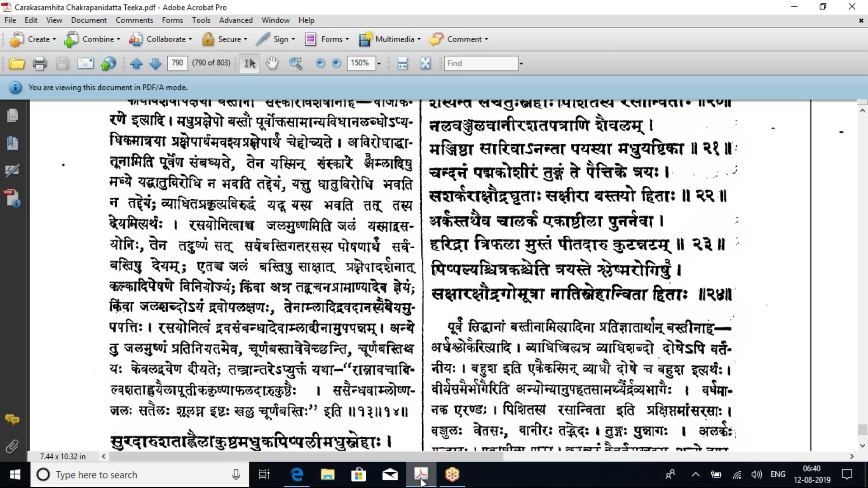Go to previous page arrow

tap(136, 64)
